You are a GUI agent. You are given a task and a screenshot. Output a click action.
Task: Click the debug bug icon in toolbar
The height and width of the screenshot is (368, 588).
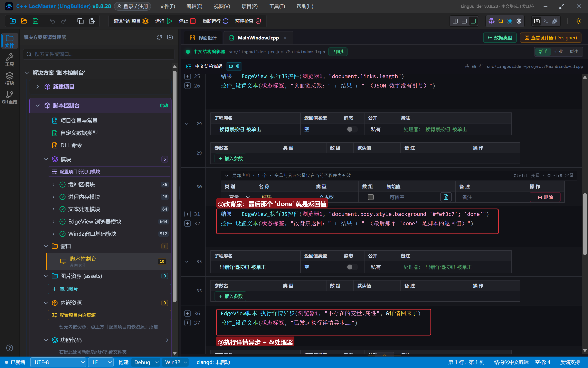tap(491, 21)
